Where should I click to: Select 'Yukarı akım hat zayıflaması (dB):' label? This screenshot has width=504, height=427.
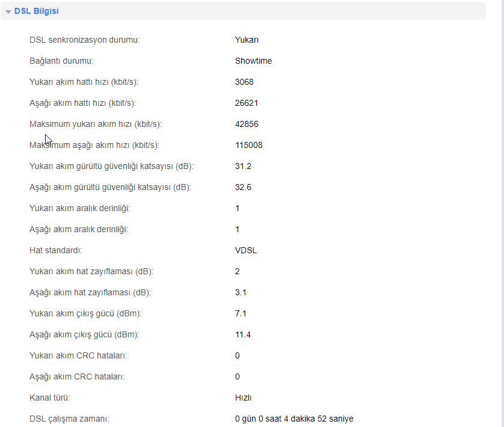pyautogui.click(x=91, y=271)
